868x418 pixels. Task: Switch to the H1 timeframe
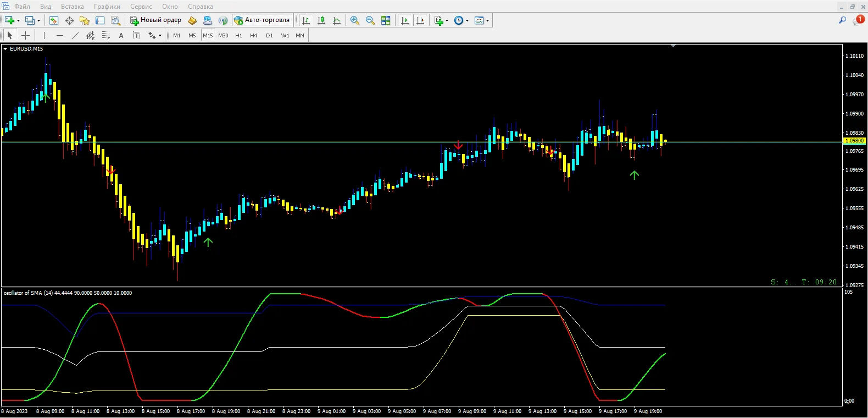point(238,35)
